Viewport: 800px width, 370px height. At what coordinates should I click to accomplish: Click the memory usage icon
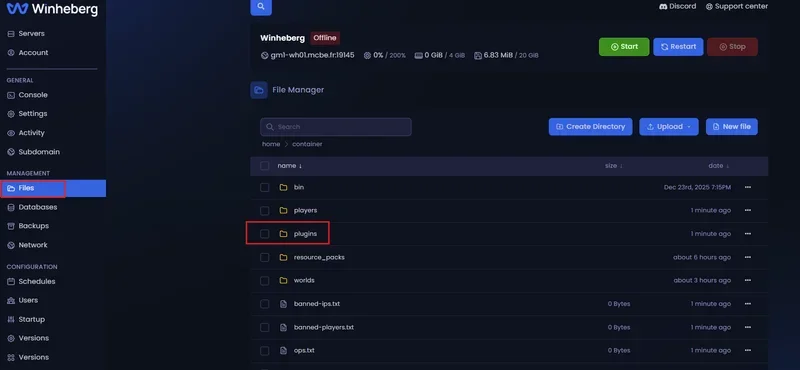pyautogui.click(x=418, y=55)
